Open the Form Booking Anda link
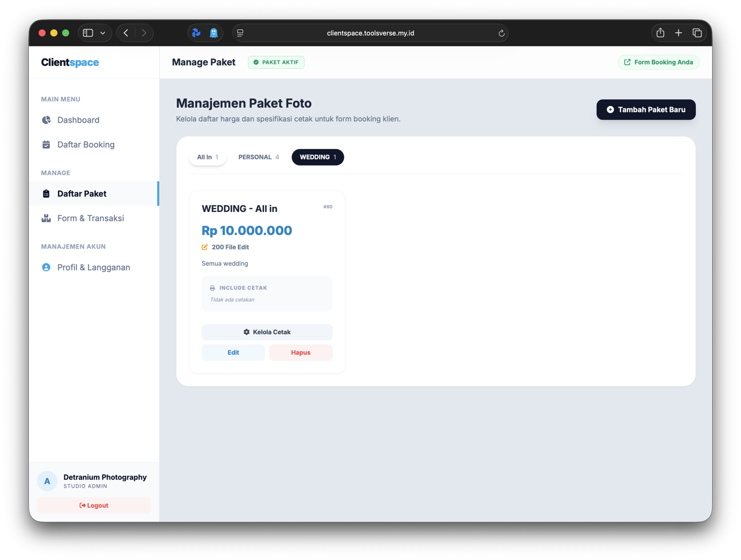This screenshot has height=560, width=741. [x=658, y=62]
